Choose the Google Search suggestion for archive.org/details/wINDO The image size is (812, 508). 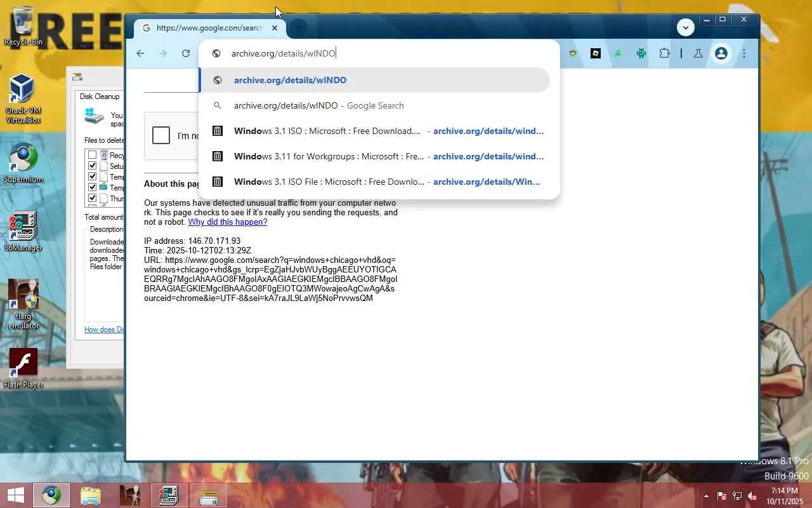tap(374, 105)
